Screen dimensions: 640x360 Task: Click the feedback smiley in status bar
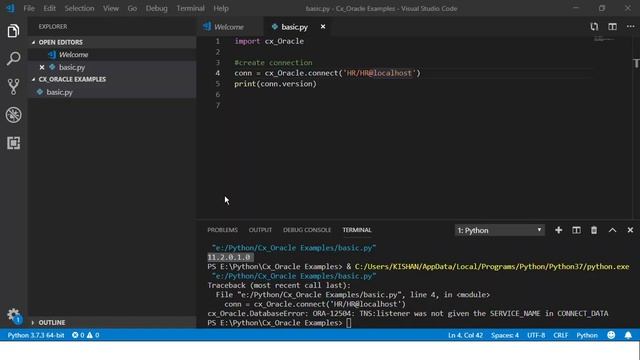(611, 335)
